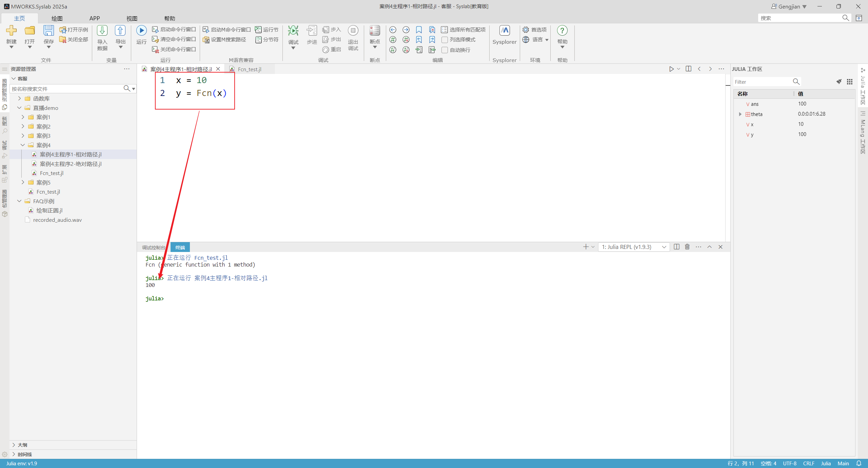Image resolution: width=868 pixels, height=468 pixels.
Task: Click 启动M命令行窗口 button
Action: pyautogui.click(x=226, y=30)
